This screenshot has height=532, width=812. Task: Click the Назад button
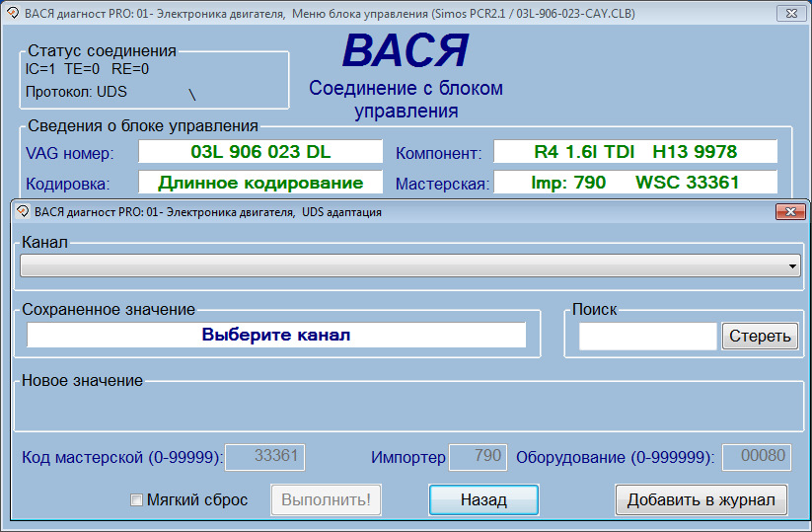483,499
